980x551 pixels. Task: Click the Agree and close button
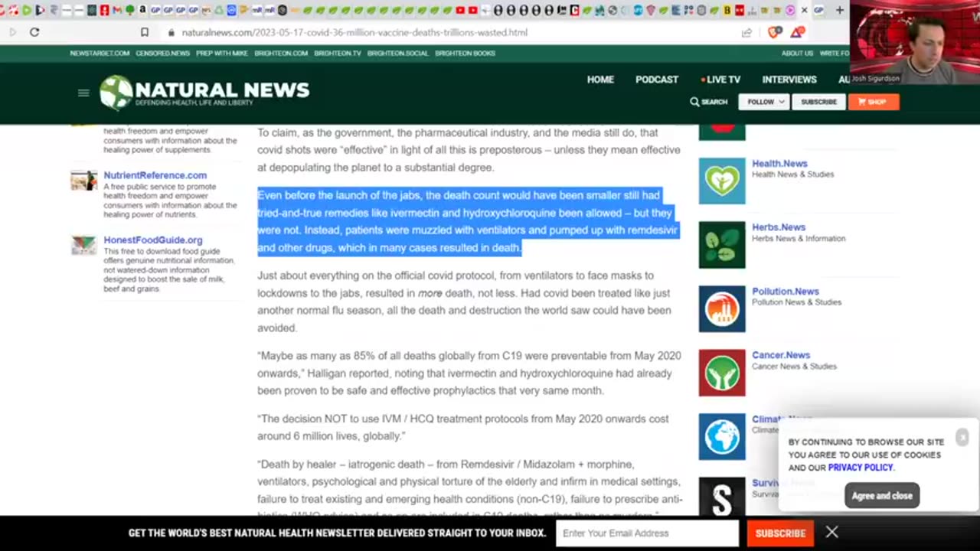[882, 496]
